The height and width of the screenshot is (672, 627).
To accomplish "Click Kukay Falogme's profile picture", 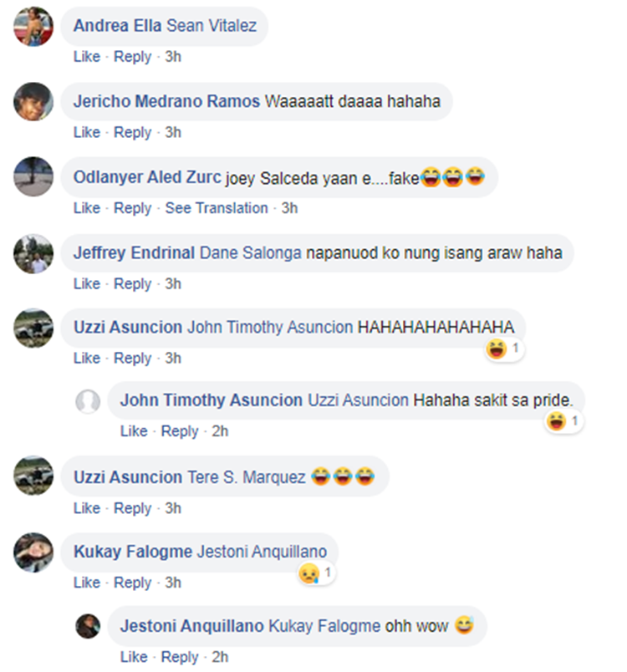I will pos(33,552).
